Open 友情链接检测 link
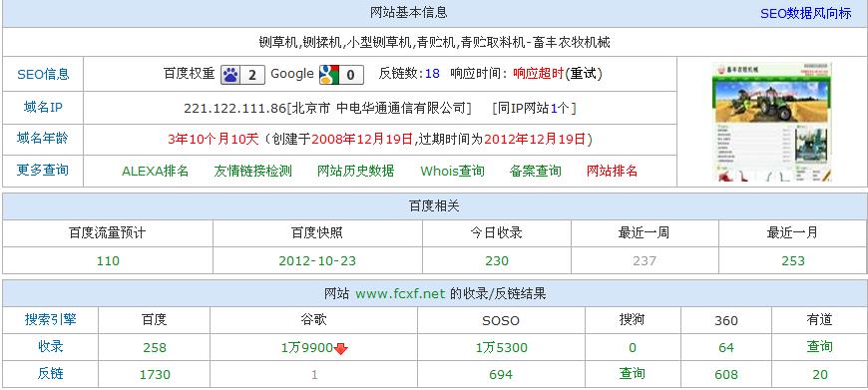Viewport: 868px width, 390px height. pos(253,171)
